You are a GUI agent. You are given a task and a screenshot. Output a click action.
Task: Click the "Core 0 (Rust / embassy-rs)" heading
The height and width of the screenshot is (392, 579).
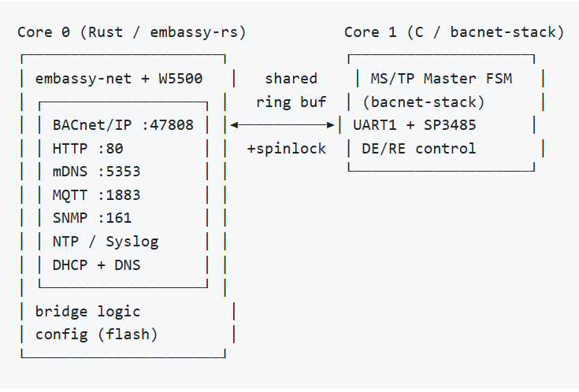coord(132,32)
